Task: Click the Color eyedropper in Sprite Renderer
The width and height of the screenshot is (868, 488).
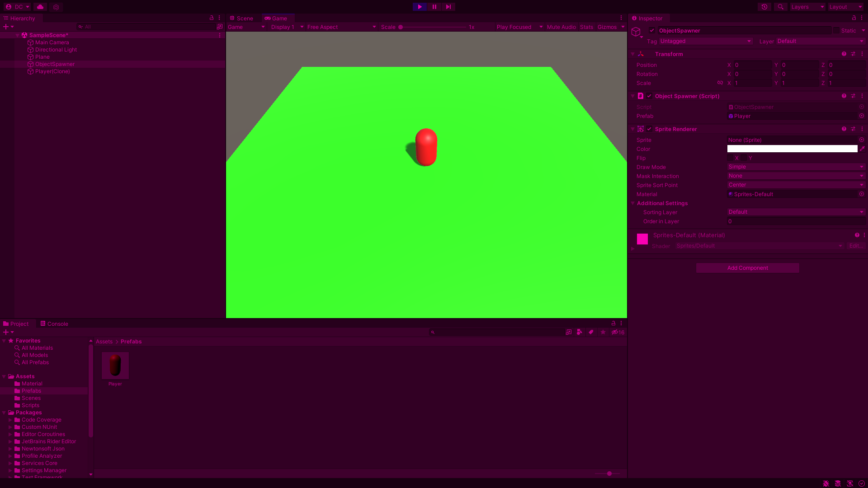Action: click(862, 149)
